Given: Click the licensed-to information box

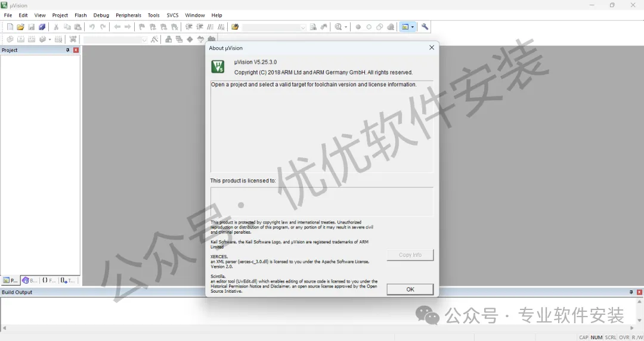Looking at the screenshot, I should (x=321, y=201).
